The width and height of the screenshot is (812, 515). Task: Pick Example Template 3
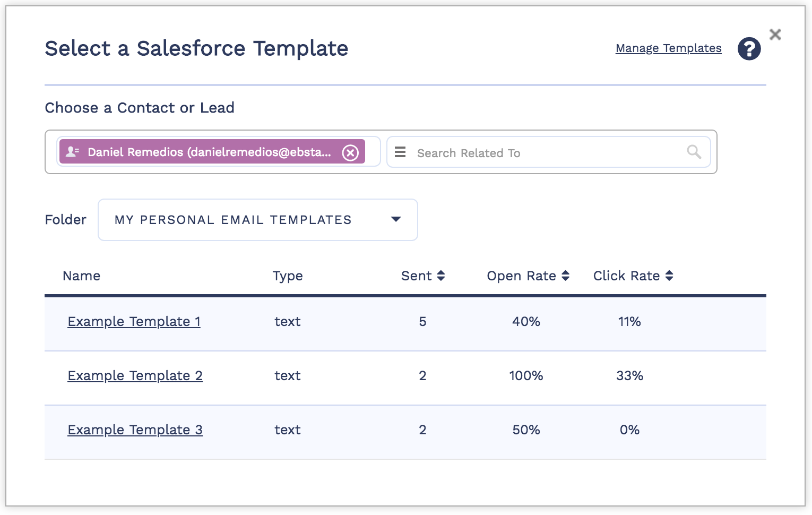click(x=135, y=430)
